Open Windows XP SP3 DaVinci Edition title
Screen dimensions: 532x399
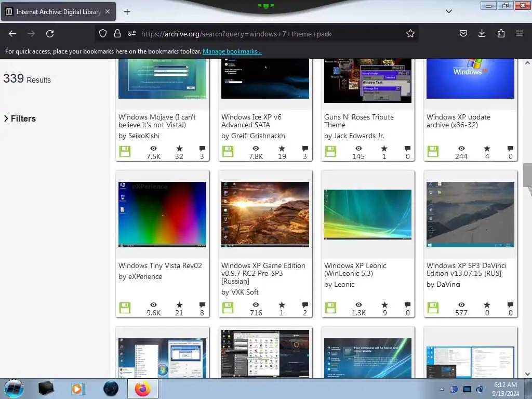tap(466, 270)
